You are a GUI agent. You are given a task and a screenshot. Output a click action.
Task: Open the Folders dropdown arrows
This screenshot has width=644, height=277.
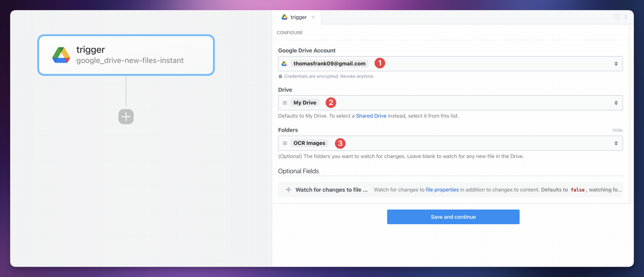coord(616,143)
